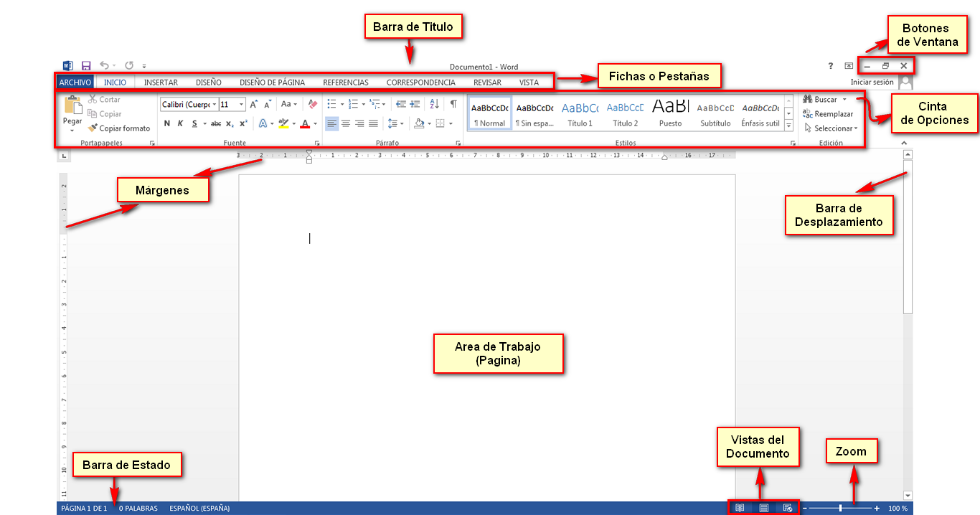Image resolution: width=980 pixels, height=515 pixels.
Task: Apply text effects with the outlined A icon
Action: pyautogui.click(x=263, y=123)
